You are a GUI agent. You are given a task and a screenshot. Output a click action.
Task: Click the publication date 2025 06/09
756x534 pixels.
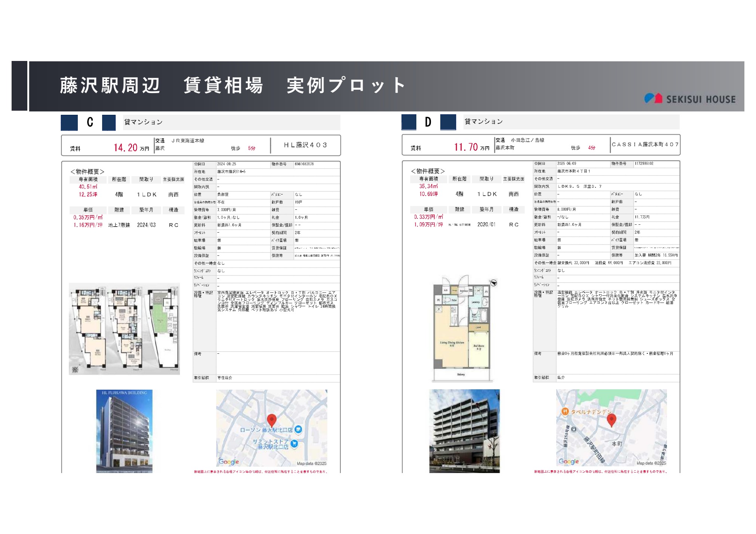(566, 164)
